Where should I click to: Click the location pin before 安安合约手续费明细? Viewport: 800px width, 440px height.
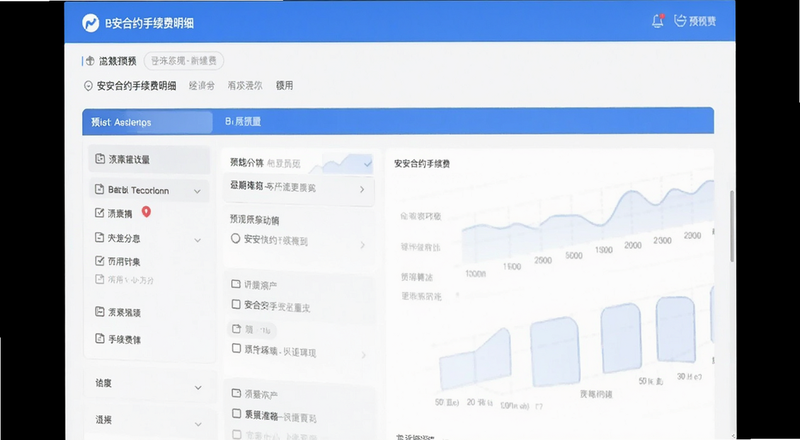(x=88, y=86)
